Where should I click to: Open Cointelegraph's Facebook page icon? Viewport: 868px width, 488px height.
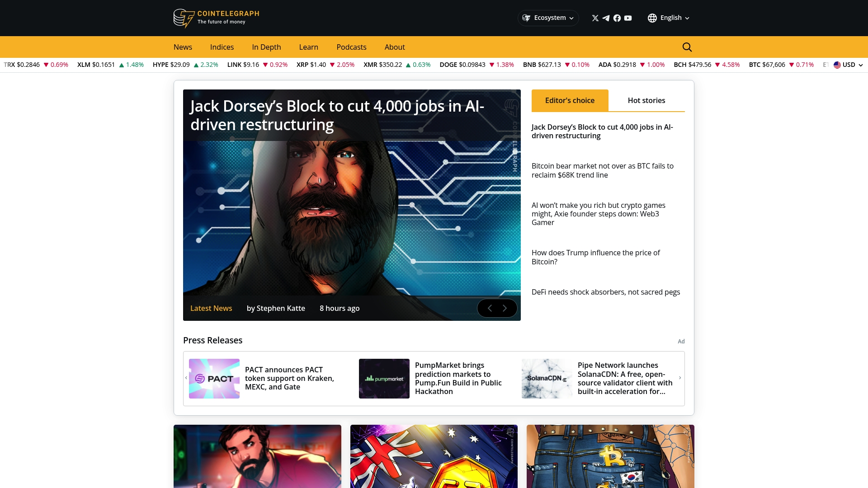tap(617, 18)
